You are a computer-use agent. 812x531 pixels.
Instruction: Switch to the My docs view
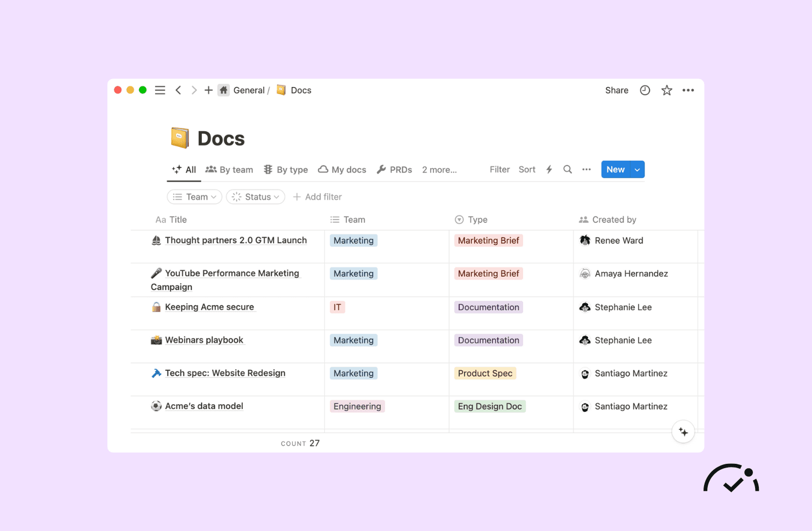tap(342, 169)
